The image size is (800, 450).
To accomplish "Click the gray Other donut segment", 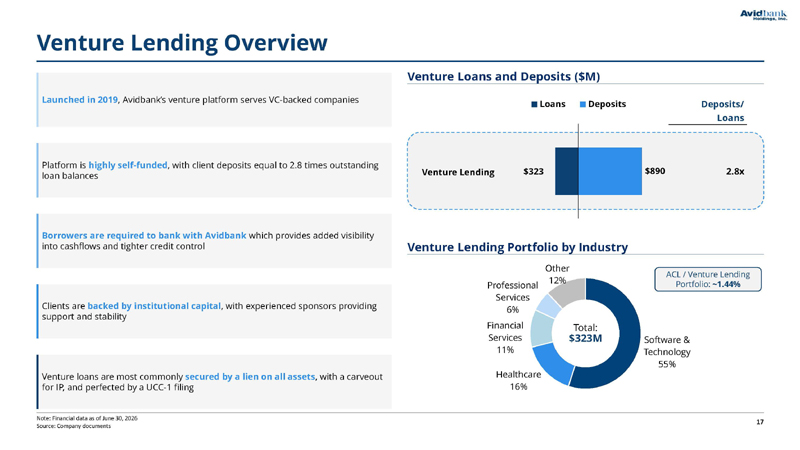I will tap(569, 290).
